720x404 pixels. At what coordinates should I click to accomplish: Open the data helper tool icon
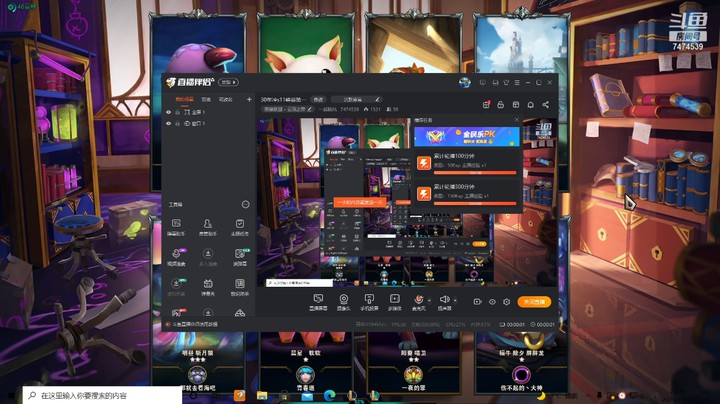239,286
